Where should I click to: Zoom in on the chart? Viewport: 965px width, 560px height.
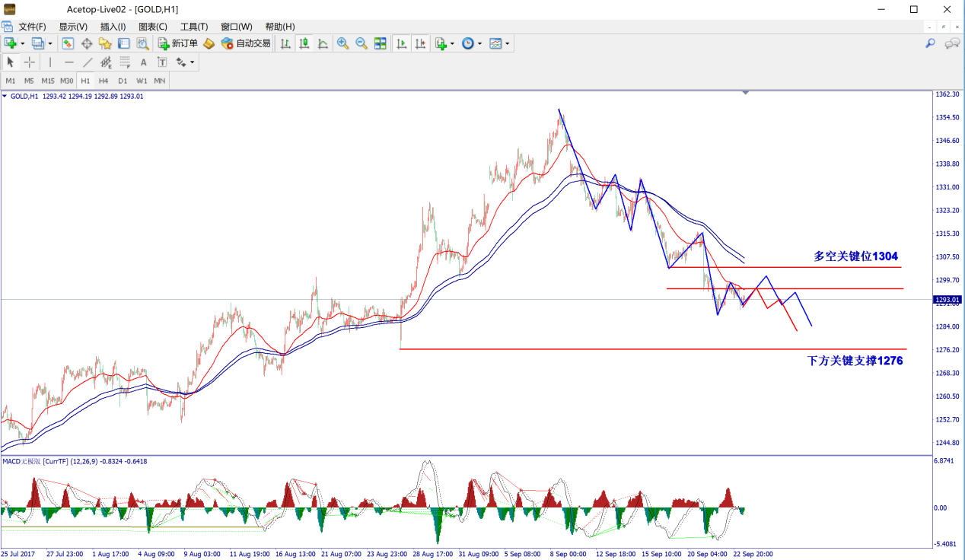click(343, 43)
